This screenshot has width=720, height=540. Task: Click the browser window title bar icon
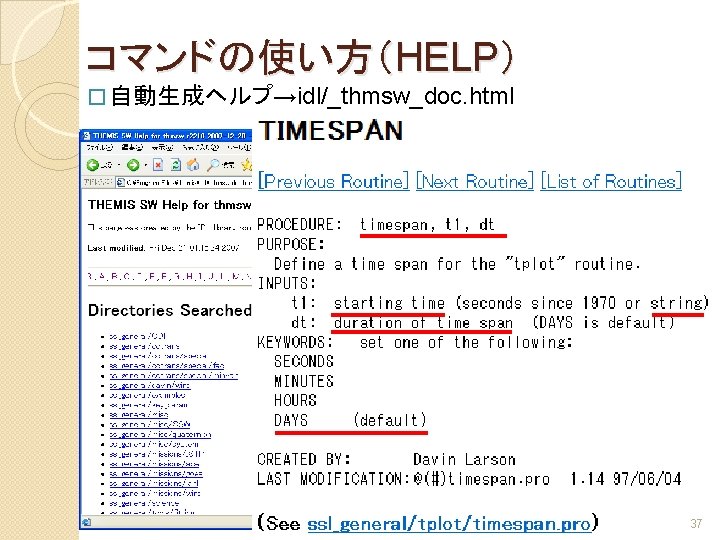(86, 136)
